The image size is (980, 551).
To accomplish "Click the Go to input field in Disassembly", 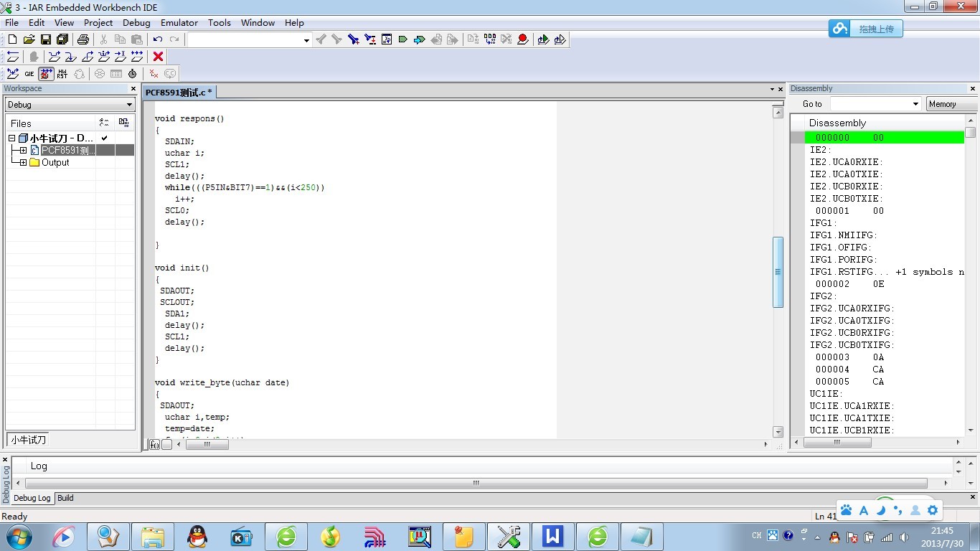I will (x=870, y=104).
